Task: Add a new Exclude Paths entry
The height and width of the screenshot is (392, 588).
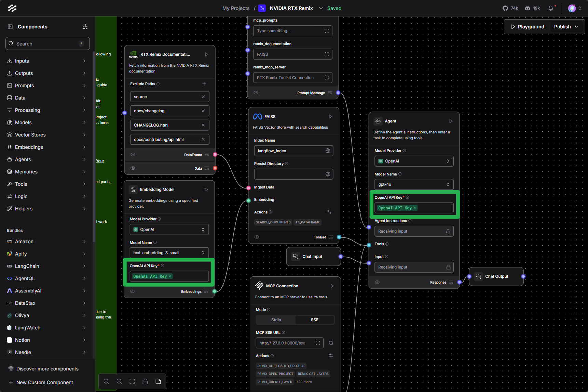Action: coord(204,84)
